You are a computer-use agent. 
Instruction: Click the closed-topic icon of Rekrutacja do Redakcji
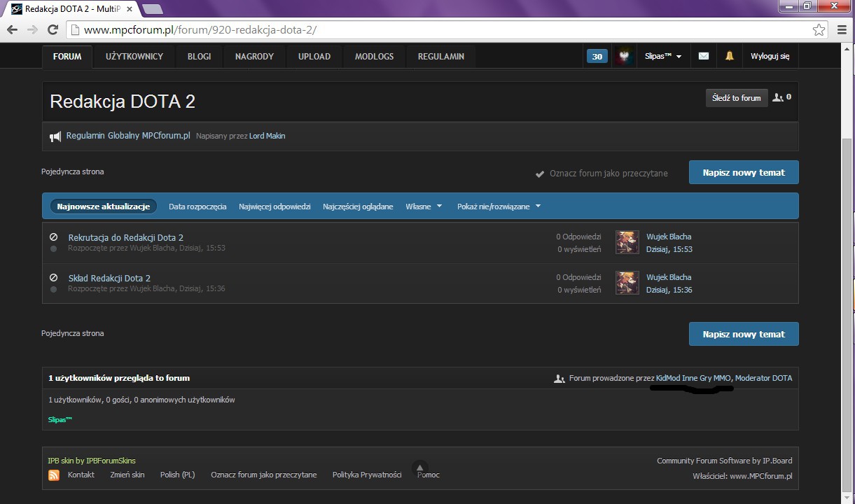(x=53, y=237)
